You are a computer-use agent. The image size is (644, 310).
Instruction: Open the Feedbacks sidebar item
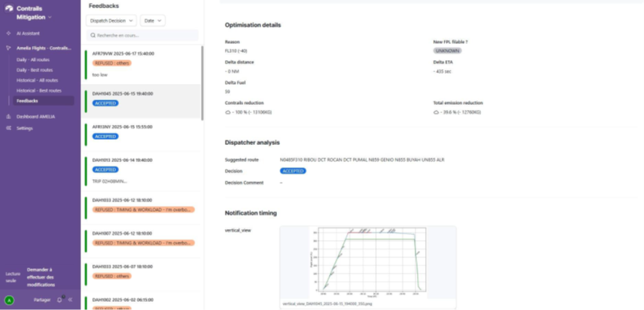click(28, 100)
